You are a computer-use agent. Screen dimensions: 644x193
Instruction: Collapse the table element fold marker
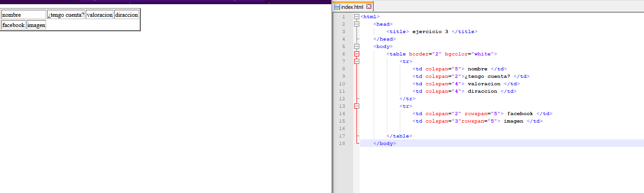356,54
